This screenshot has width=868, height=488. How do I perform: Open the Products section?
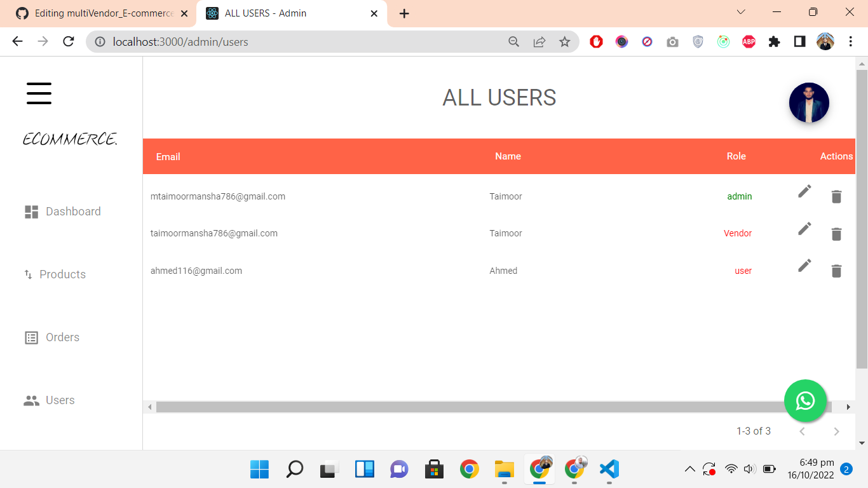coord(62,274)
